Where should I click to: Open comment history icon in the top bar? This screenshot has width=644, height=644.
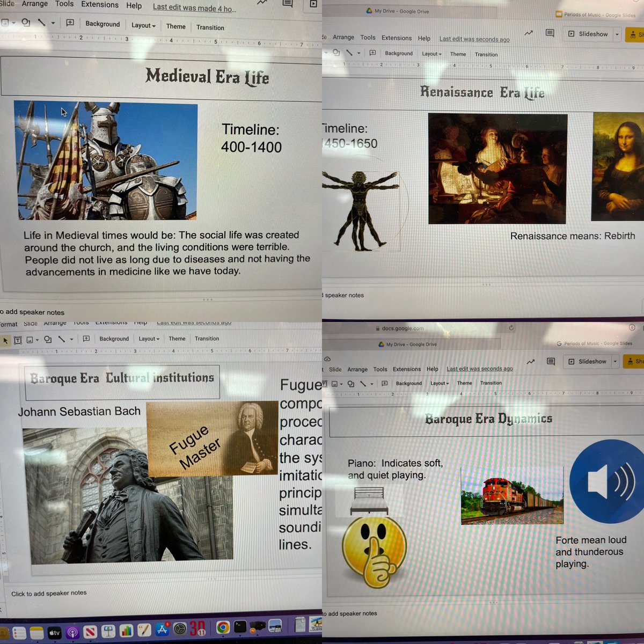point(550,33)
